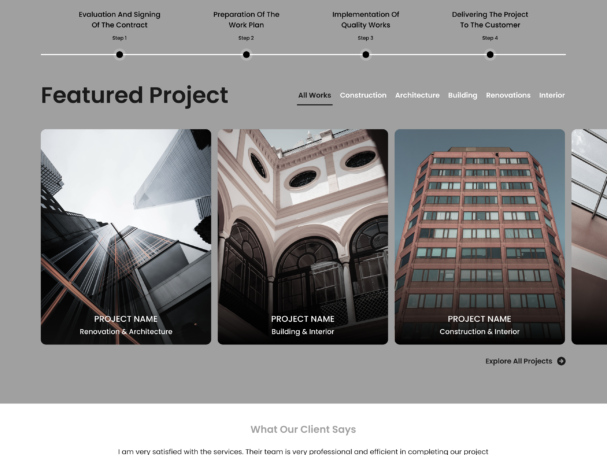
Task: Select the Building filter tab
Action: coord(463,95)
